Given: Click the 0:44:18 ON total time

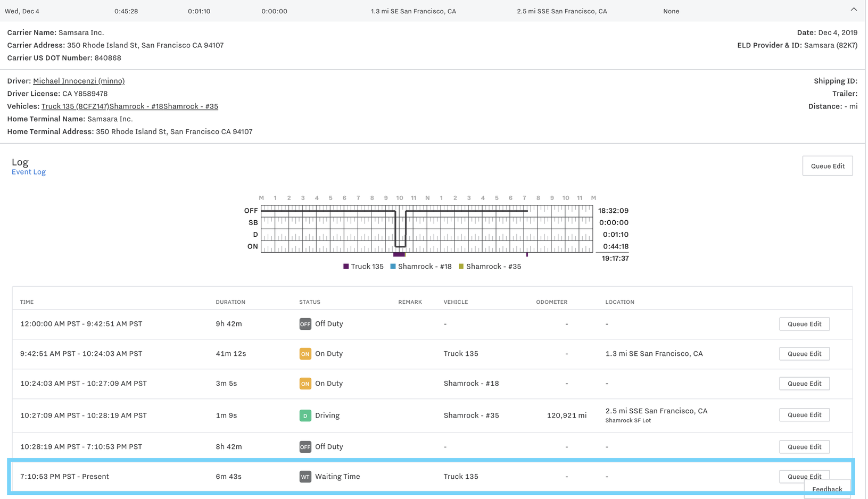Looking at the screenshot, I should (615, 246).
